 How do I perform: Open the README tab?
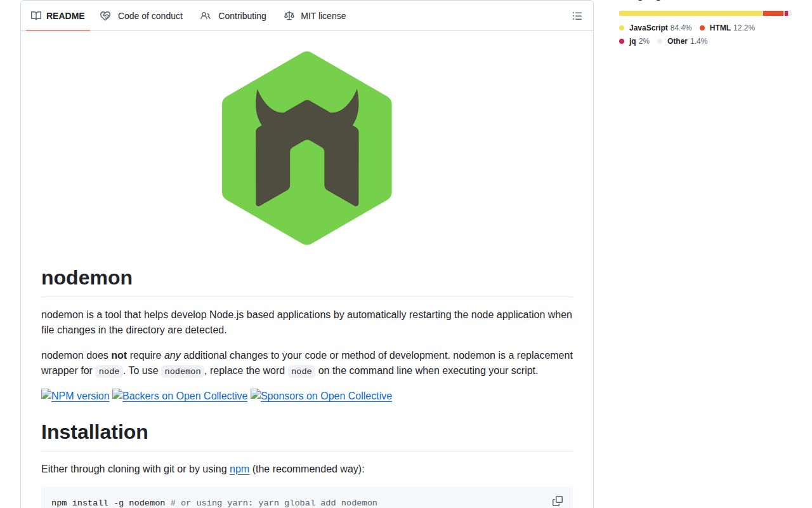click(58, 16)
